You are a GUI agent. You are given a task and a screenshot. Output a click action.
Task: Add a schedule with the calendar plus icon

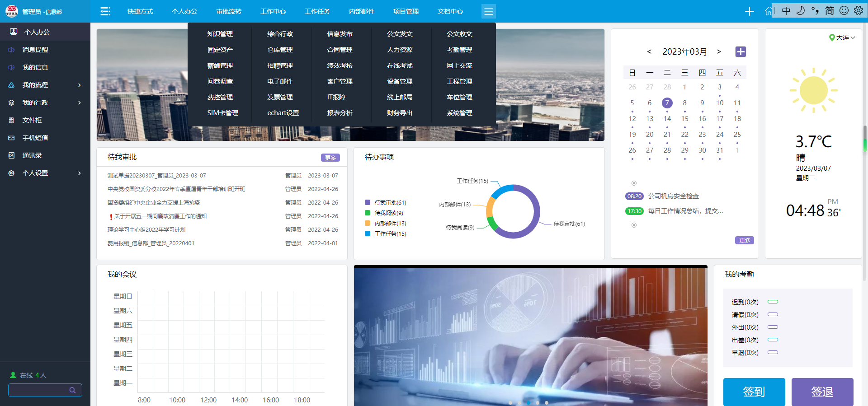[x=741, y=52]
